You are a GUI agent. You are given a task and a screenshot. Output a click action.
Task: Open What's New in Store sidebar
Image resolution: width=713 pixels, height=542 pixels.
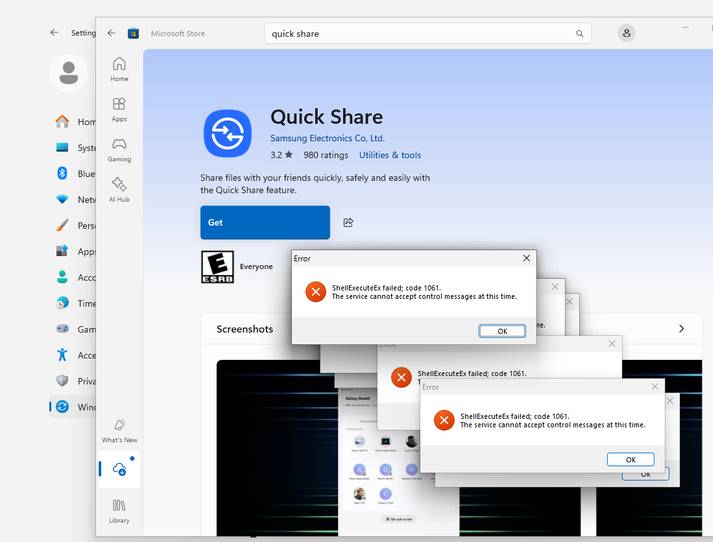coord(119,431)
